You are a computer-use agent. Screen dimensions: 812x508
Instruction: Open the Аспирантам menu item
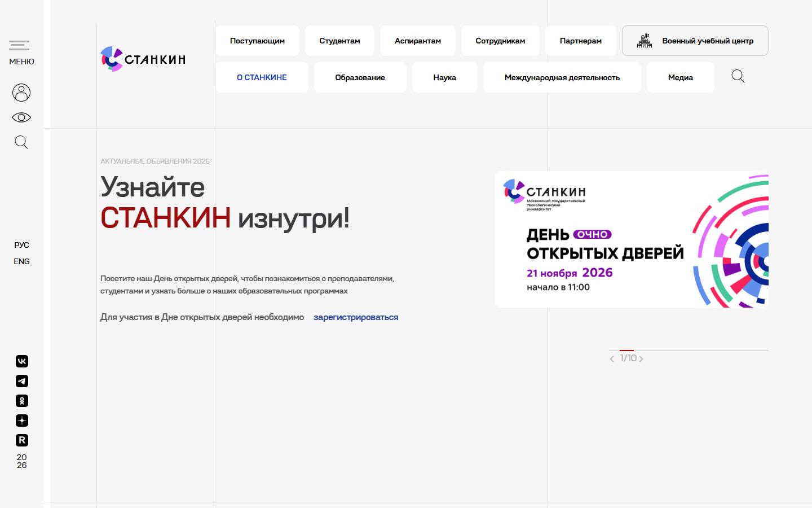(418, 41)
